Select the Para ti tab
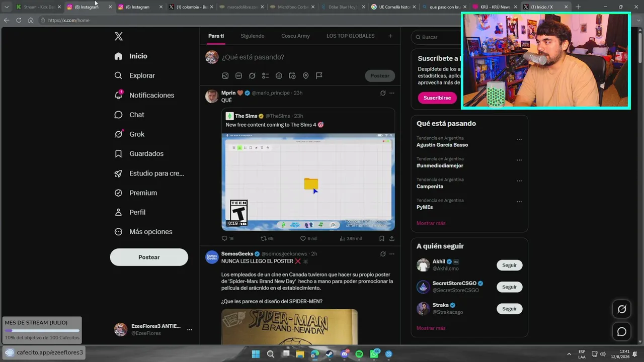This screenshot has width=644, height=362. click(x=216, y=36)
